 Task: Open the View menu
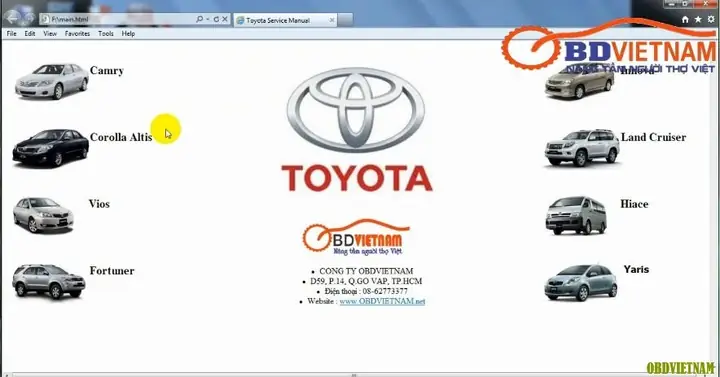[x=50, y=34]
